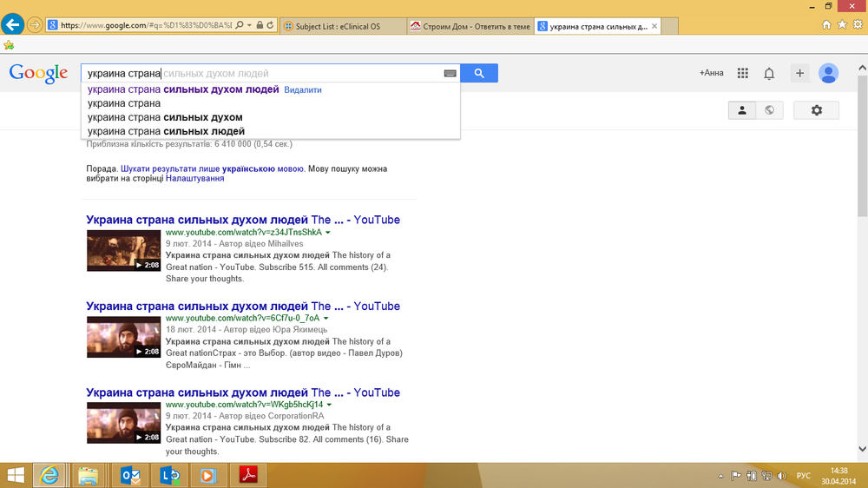
Task: Open Google notifications bell icon
Action: pyautogui.click(x=769, y=73)
